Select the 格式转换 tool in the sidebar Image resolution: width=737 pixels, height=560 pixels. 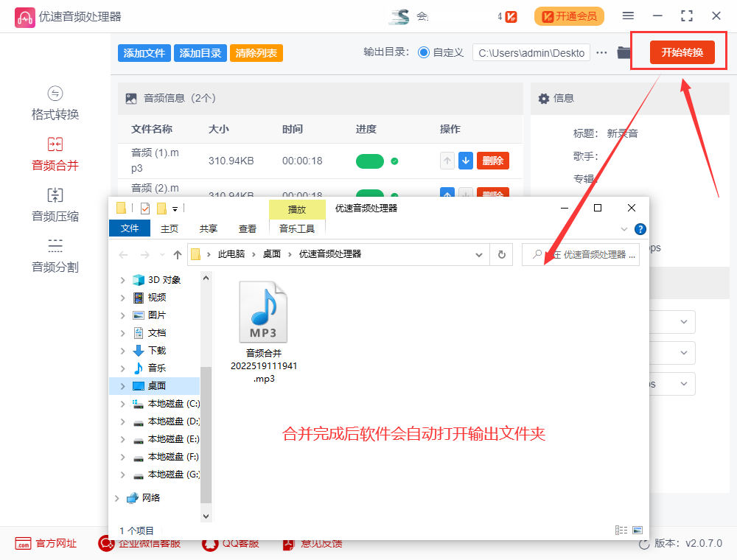(55, 102)
